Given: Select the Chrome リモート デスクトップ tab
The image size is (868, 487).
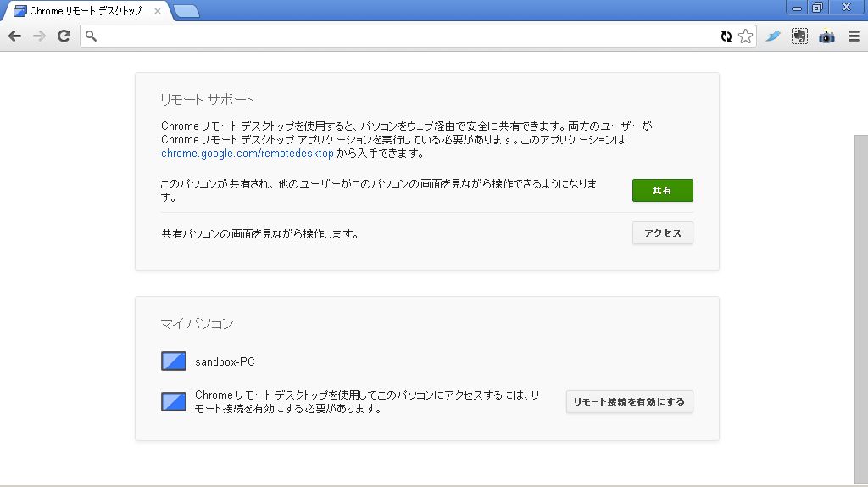Looking at the screenshot, I should 86,11.
